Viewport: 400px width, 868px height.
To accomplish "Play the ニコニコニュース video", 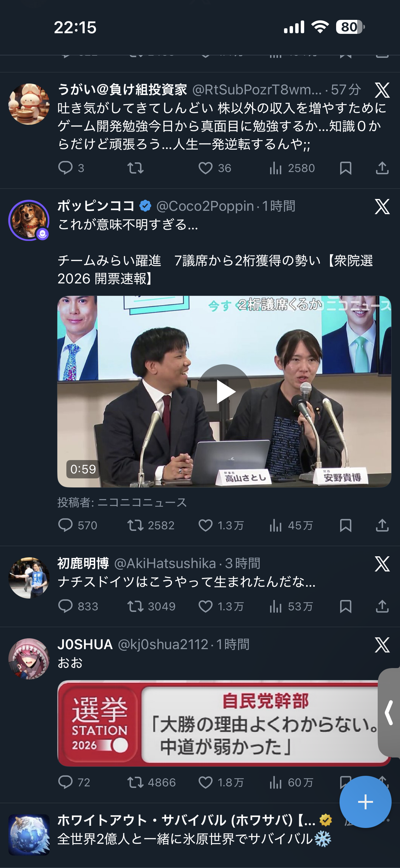I will [x=224, y=391].
